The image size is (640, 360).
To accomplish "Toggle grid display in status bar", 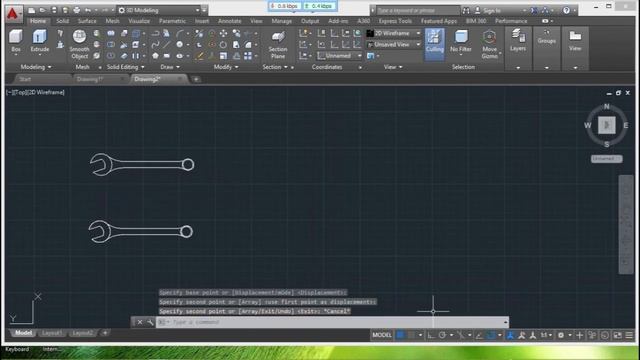I will coord(400,335).
